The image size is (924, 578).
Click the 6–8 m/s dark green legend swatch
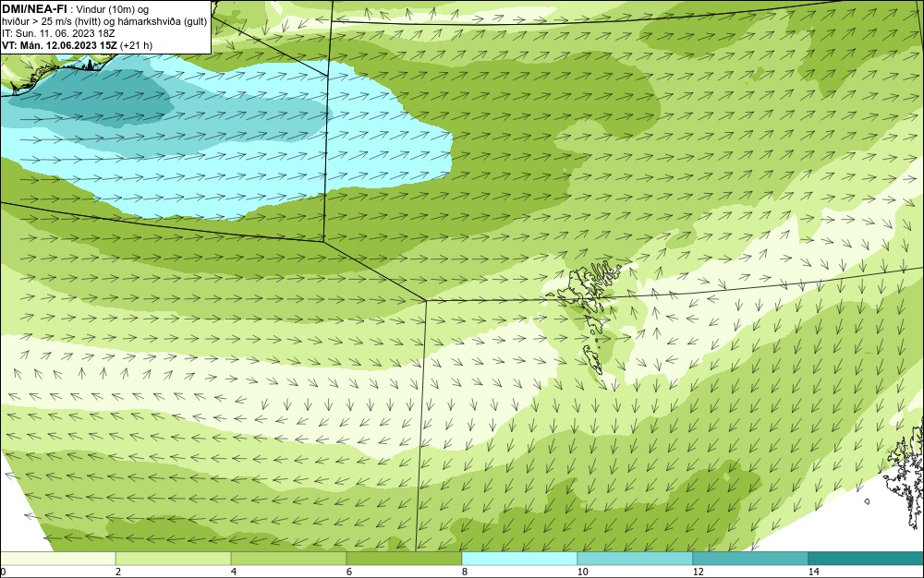point(405,559)
